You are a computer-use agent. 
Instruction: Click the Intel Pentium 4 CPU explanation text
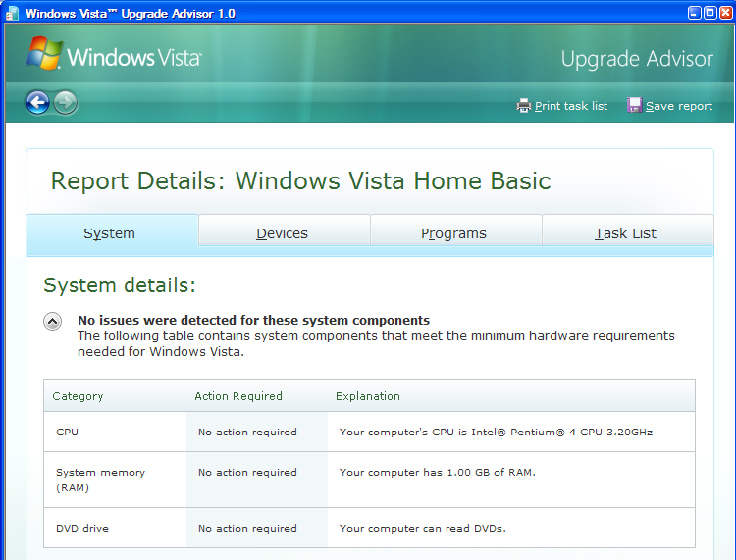pyautogui.click(x=496, y=432)
